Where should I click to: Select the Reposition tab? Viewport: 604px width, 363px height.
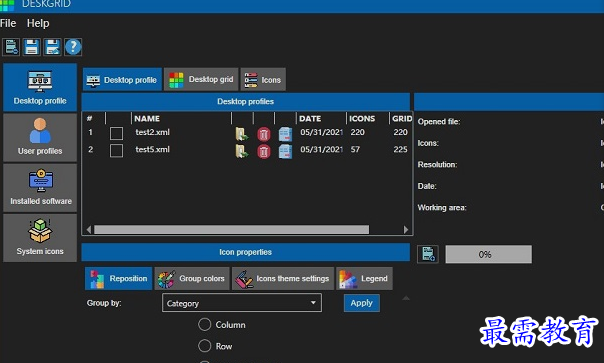119,278
